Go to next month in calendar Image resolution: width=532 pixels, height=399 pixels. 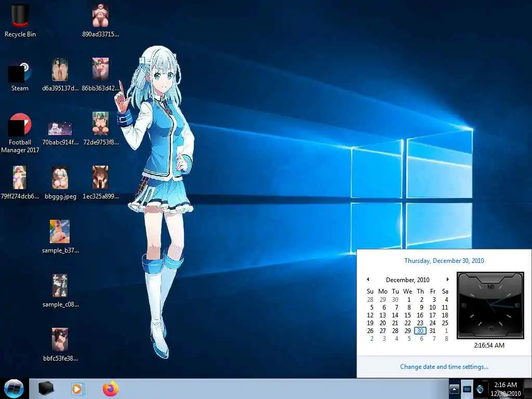(x=447, y=279)
